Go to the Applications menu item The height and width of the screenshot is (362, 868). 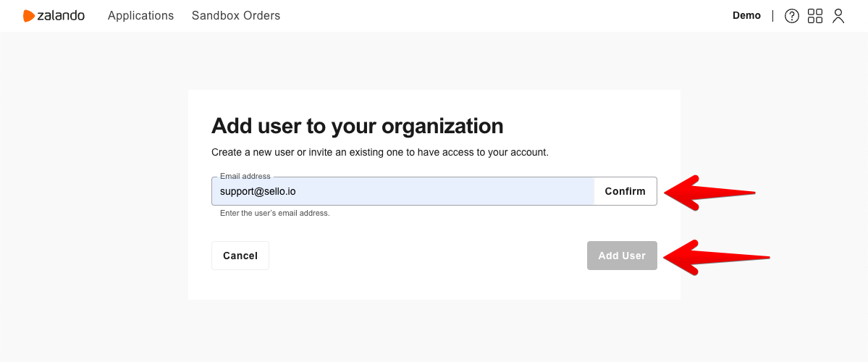(x=140, y=16)
